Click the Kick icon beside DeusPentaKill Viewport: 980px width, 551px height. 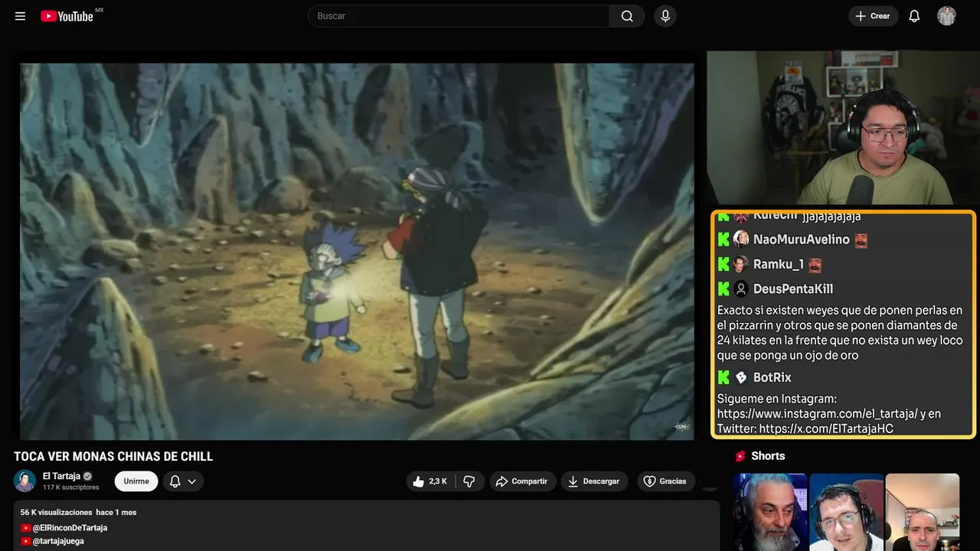[x=724, y=289]
